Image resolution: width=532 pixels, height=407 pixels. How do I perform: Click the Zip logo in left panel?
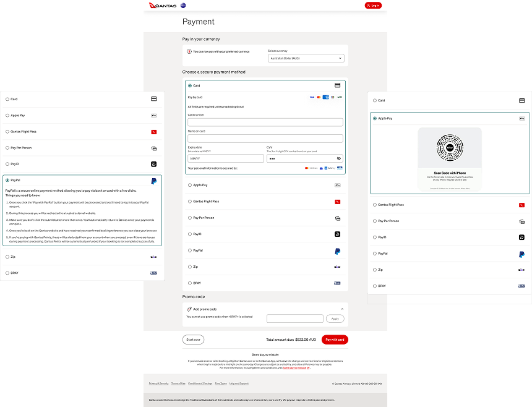153,257
